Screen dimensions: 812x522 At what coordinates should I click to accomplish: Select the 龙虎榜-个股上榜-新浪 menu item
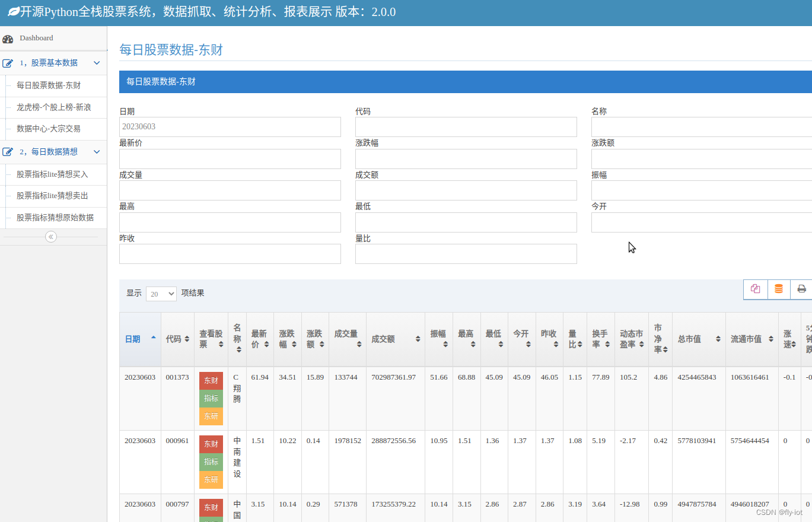point(54,107)
